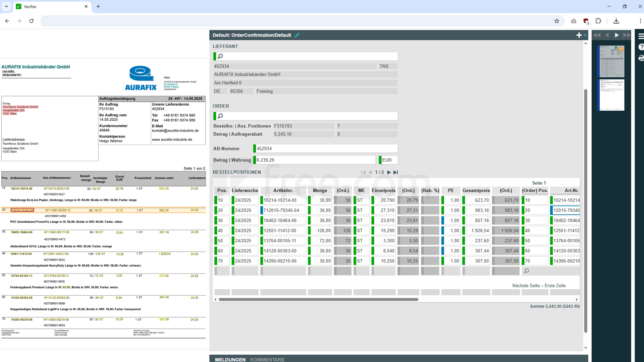Image resolution: width=644 pixels, height=362 pixels.
Task: Open the teal dropdown arrow next to the plus icon
Action: point(585,36)
